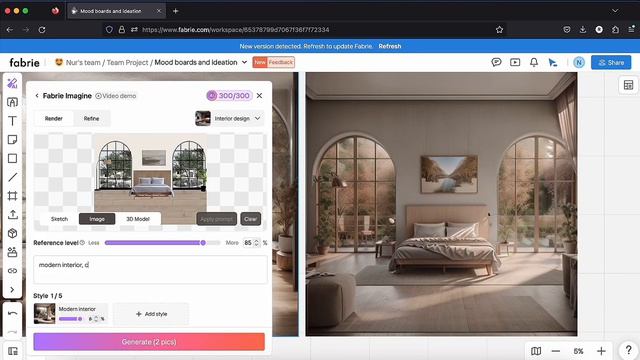
Task: Click the fabrie logo
Action: (x=24, y=62)
